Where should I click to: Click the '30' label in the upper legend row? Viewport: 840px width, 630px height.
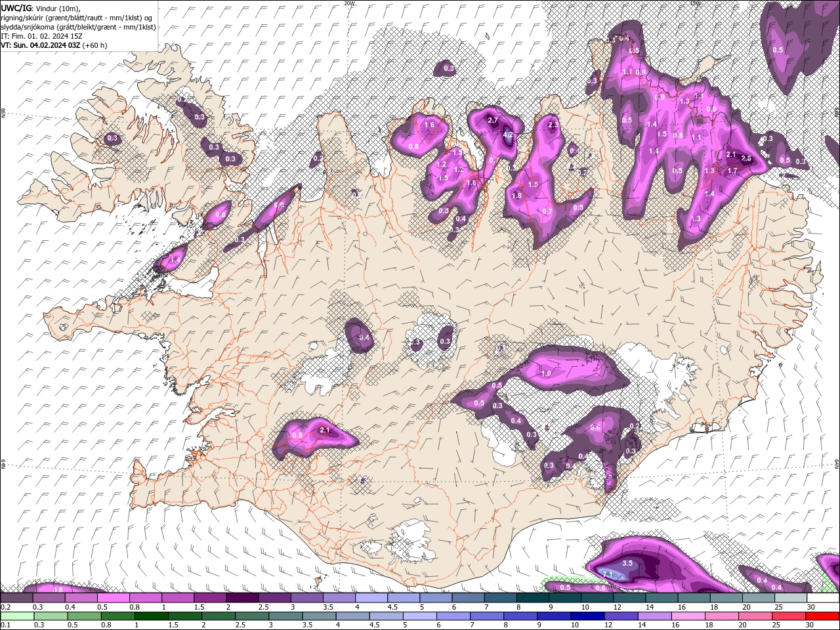pyautogui.click(x=811, y=607)
